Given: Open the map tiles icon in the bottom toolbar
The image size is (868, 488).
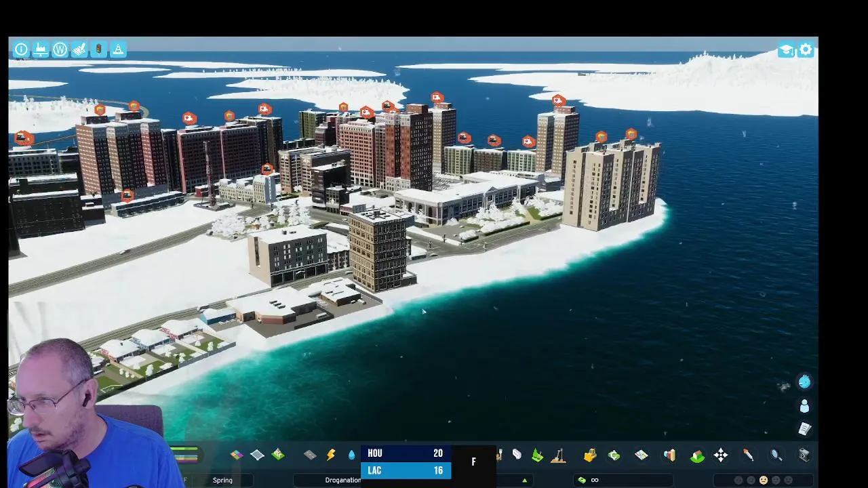Looking at the screenshot, I should click(641, 455).
